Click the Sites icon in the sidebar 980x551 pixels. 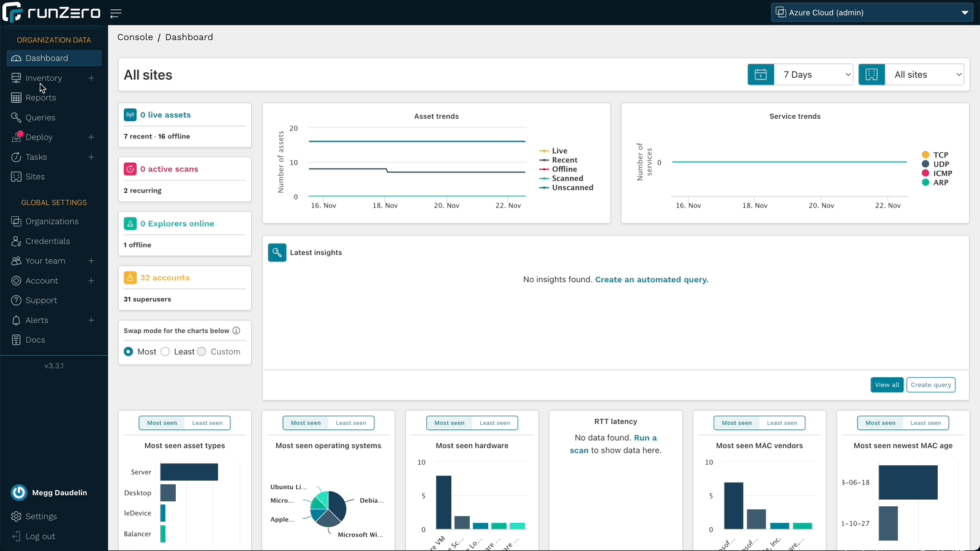pyautogui.click(x=15, y=176)
